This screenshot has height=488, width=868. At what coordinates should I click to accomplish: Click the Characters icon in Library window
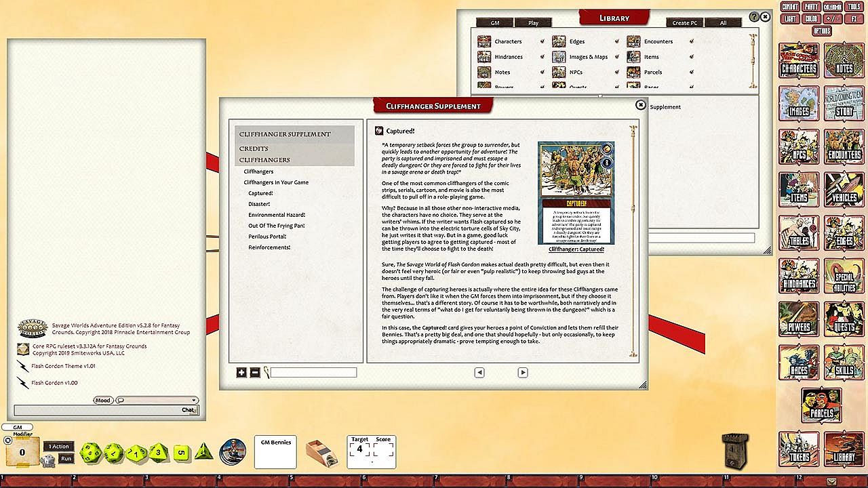point(484,42)
